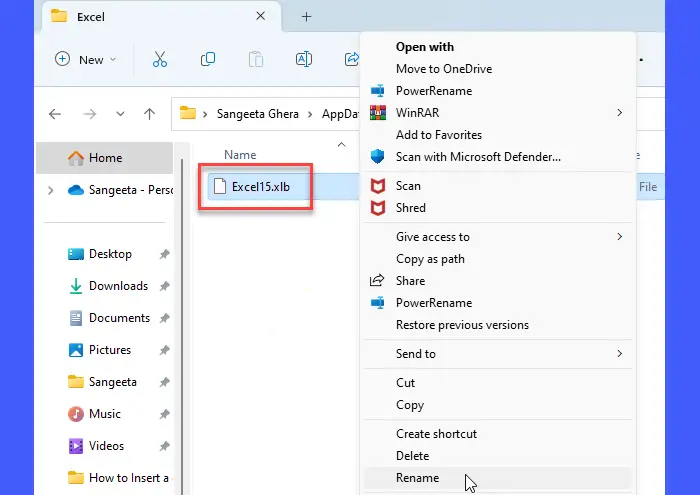Sort by the Name column header
Viewport: 700px width, 495px height.
240,155
